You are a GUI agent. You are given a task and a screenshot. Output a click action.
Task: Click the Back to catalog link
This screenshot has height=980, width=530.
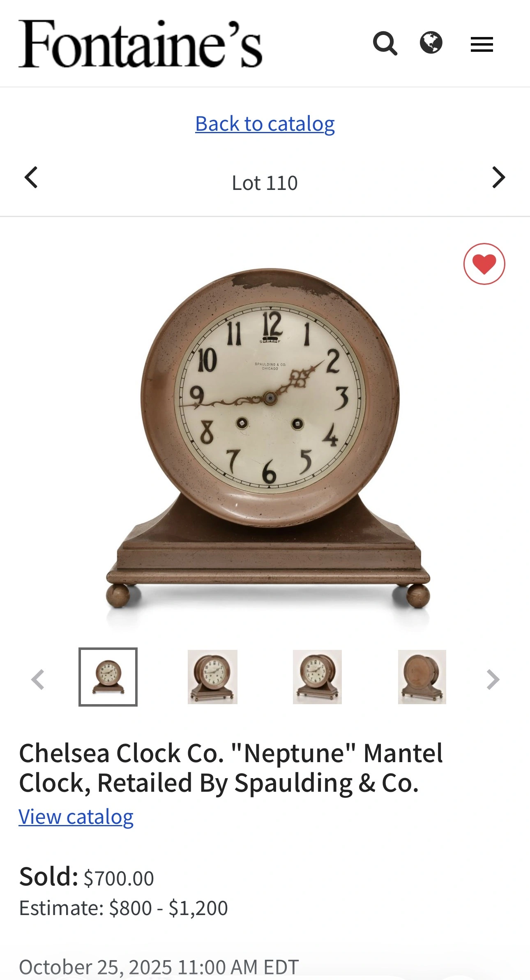265,124
